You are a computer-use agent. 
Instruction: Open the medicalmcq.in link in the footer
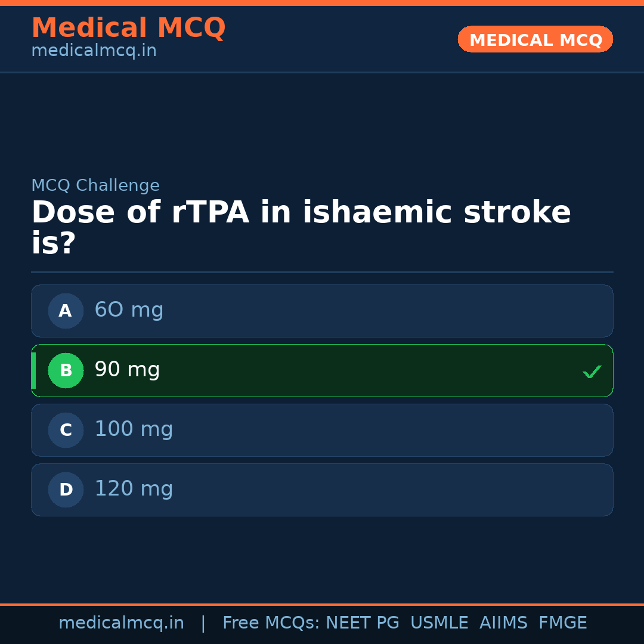coord(121,623)
